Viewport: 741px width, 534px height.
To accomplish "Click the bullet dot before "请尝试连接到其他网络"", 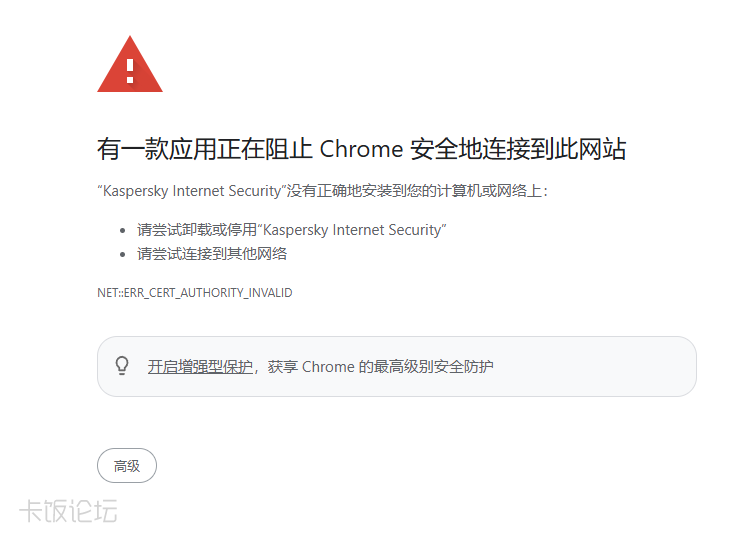I will pyautogui.click(x=122, y=254).
